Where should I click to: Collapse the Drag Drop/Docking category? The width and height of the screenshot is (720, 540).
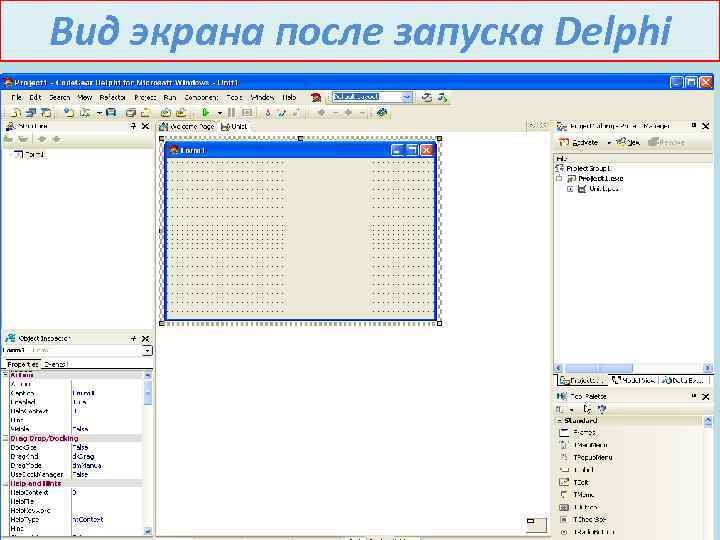[6, 439]
